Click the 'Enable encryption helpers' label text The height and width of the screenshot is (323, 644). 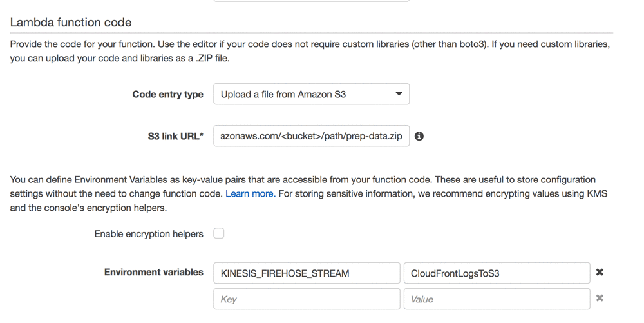[149, 234]
